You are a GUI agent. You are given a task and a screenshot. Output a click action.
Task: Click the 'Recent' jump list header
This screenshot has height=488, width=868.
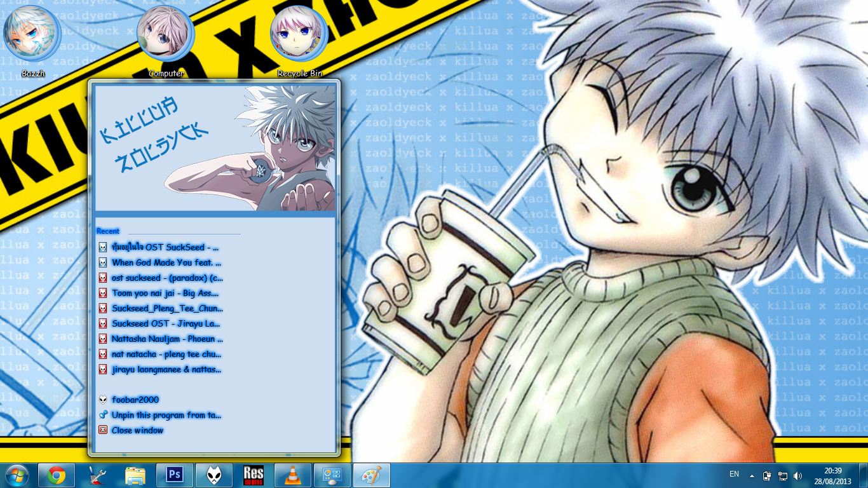(108, 231)
